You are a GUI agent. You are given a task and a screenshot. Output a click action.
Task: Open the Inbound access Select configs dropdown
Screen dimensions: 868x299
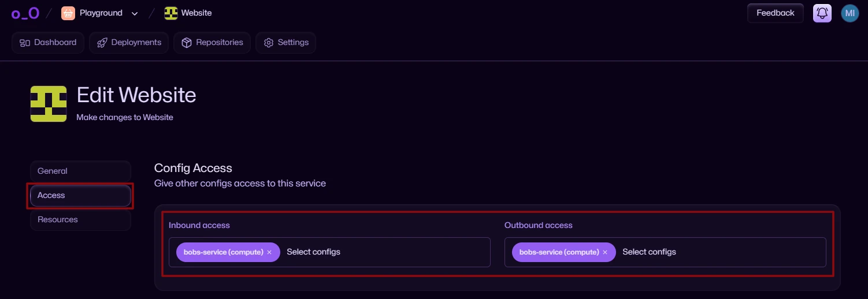pyautogui.click(x=385, y=252)
